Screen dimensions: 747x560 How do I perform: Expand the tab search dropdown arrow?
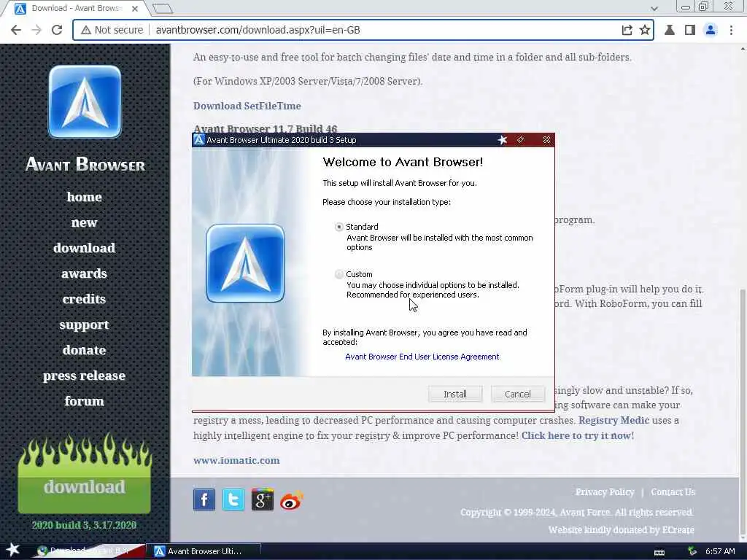tap(654, 9)
